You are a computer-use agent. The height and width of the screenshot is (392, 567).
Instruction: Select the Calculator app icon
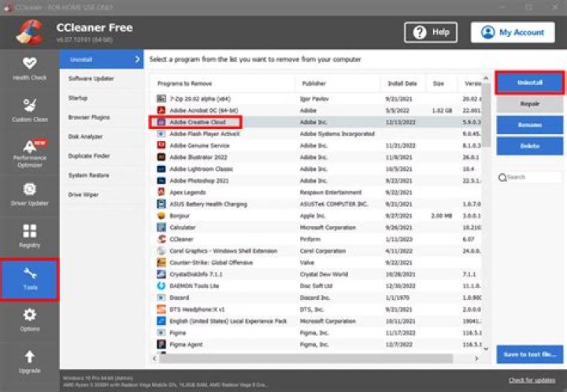click(161, 227)
